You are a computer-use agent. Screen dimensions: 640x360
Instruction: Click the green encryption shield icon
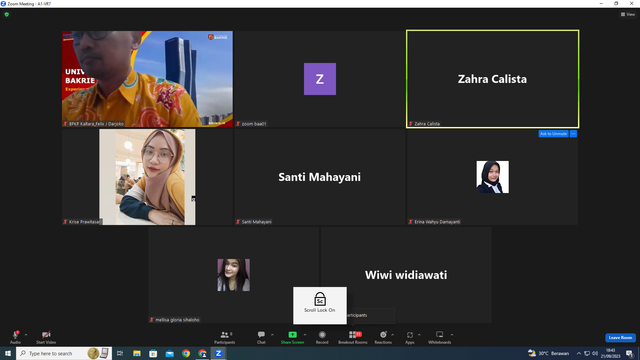click(7, 14)
